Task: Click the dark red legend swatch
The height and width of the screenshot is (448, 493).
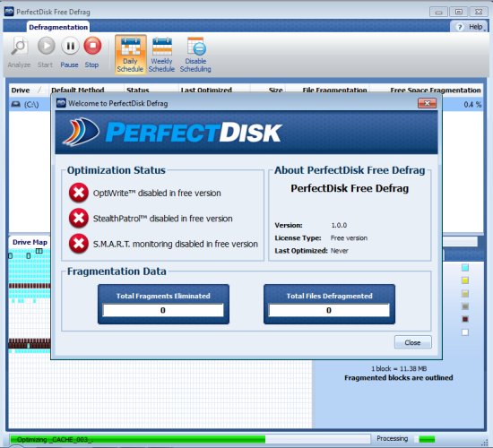Action: 465,319
